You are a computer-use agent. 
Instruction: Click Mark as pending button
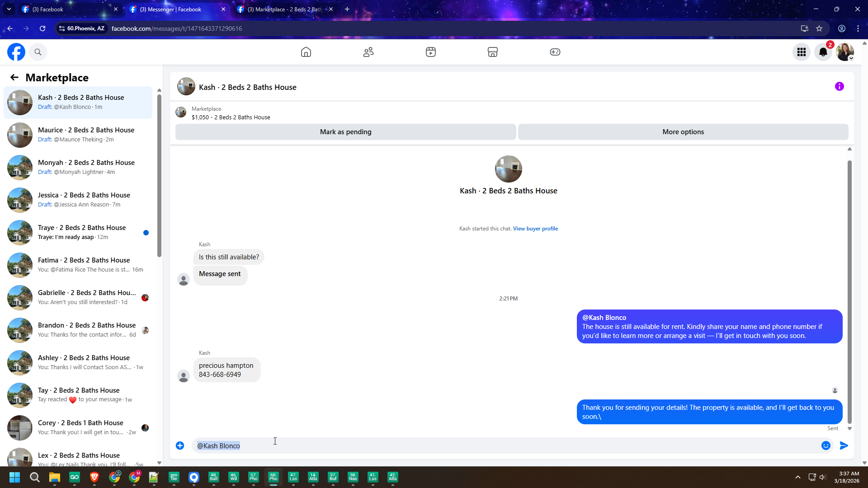point(346,132)
